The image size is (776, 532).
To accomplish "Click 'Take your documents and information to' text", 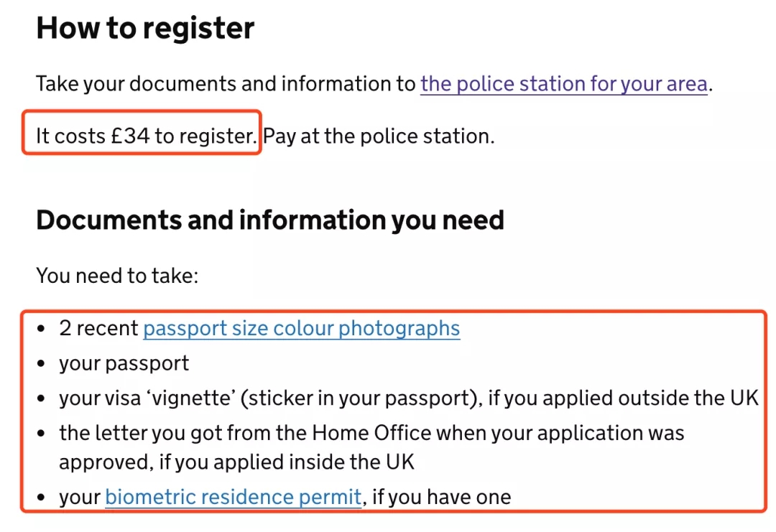I will 226,84.
